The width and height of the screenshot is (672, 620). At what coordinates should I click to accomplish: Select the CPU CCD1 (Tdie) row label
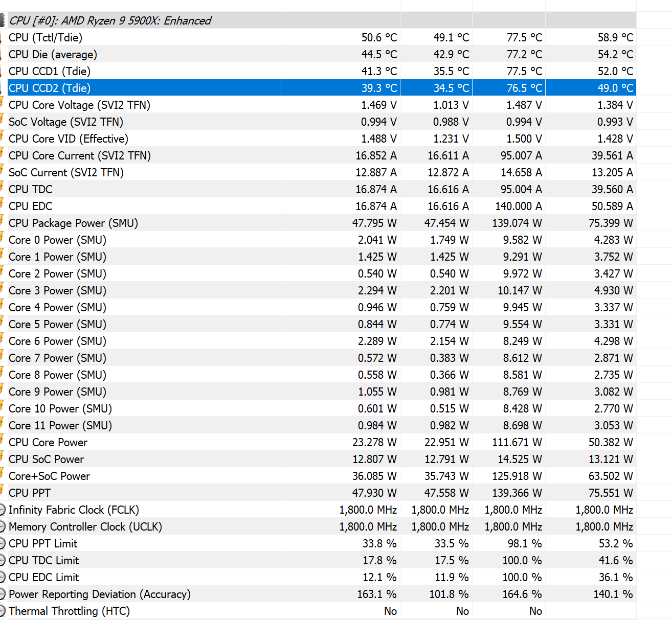(x=50, y=71)
